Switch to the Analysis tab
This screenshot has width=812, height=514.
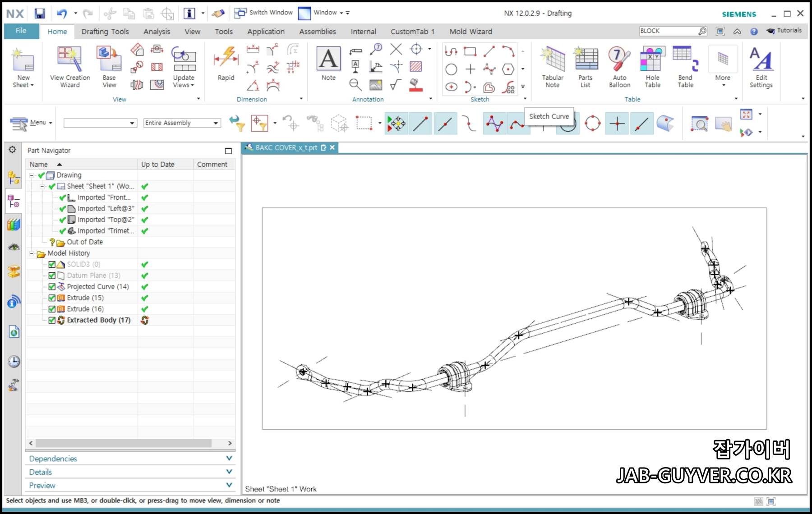click(x=157, y=32)
